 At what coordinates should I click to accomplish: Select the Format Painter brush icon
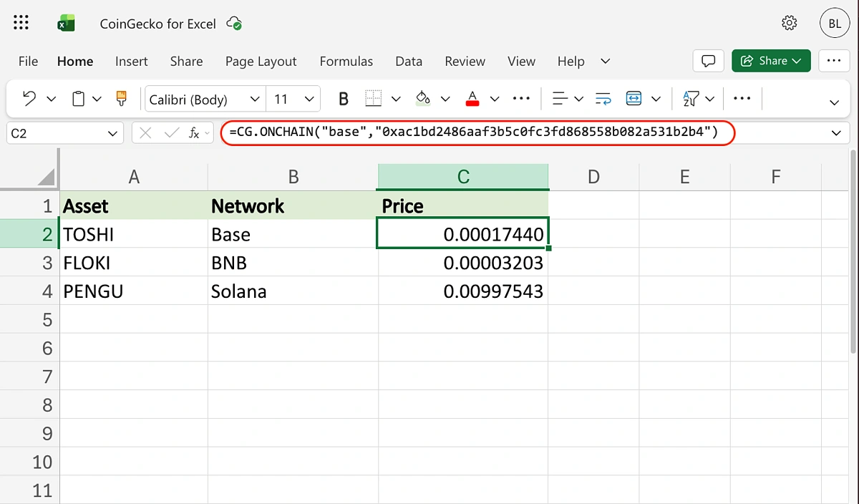coord(121,99)
